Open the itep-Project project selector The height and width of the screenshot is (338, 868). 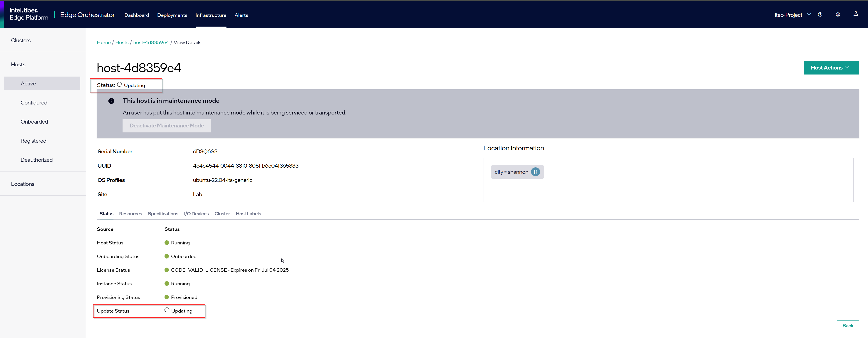click(x=792, y=15)
